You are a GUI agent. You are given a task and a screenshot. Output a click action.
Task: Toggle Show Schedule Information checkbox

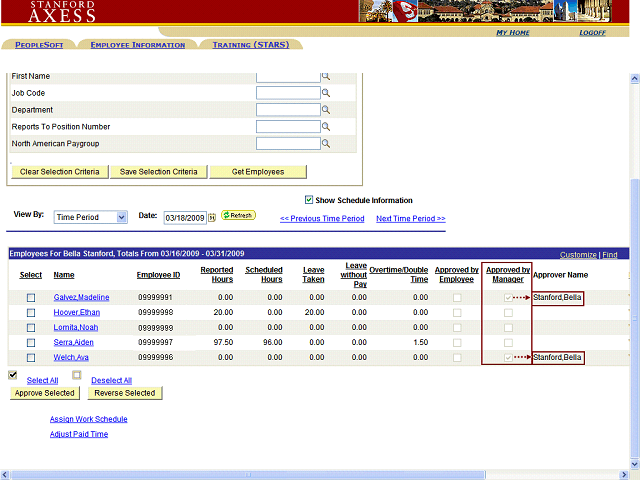coord(309,200)
